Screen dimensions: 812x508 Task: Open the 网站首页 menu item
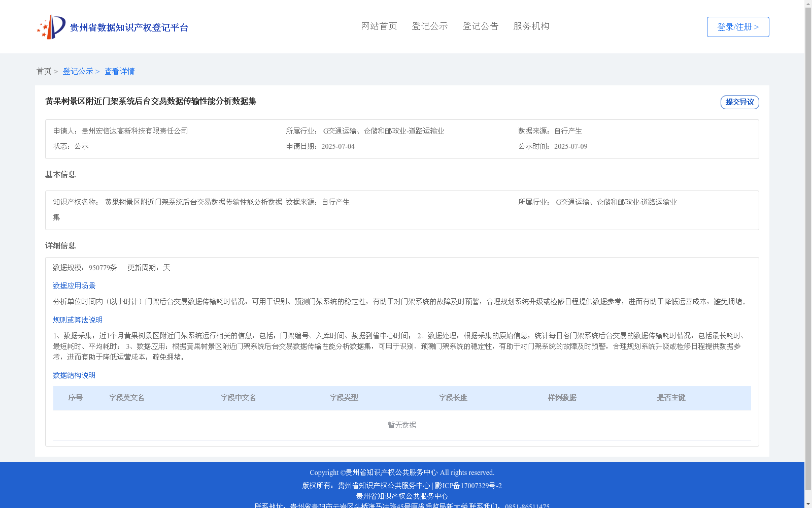378,26
